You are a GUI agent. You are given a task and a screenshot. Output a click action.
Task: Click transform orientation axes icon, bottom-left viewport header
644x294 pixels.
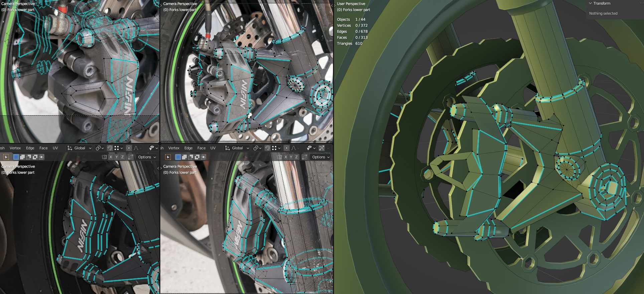pyautogui.click(x=70, y=148)
